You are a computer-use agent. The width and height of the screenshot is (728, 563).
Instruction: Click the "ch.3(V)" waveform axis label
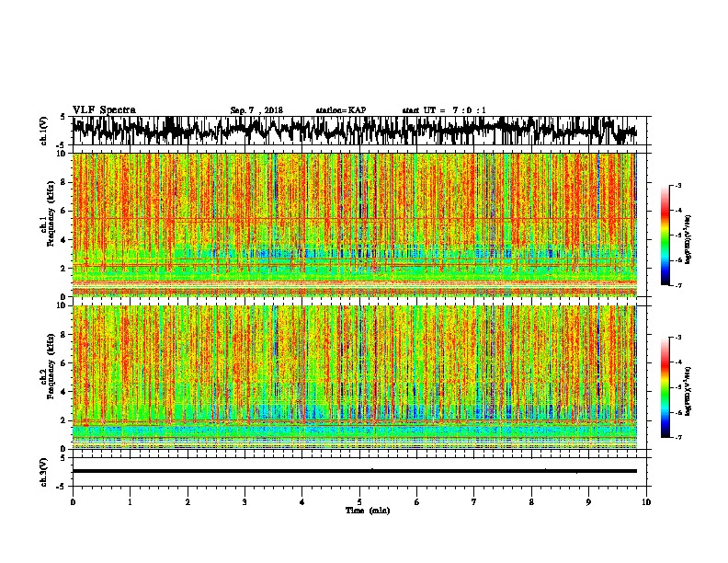point(43,472)
